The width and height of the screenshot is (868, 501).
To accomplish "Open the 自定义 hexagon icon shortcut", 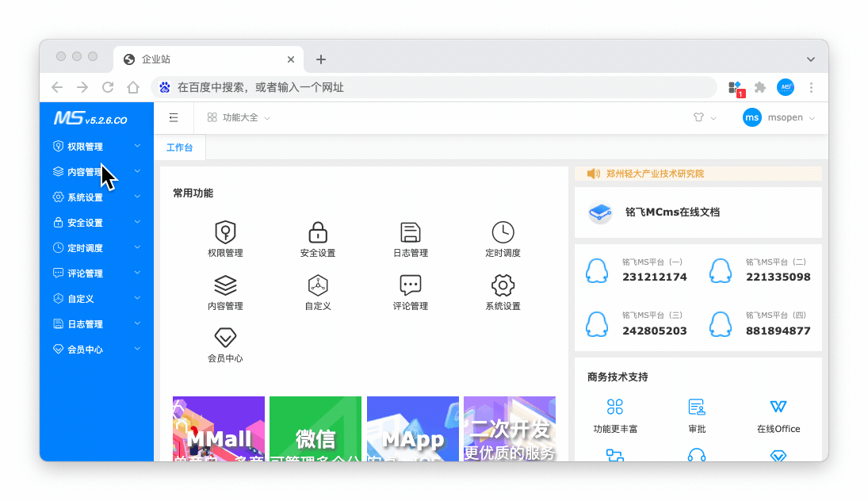I will (x=318, y=285).
